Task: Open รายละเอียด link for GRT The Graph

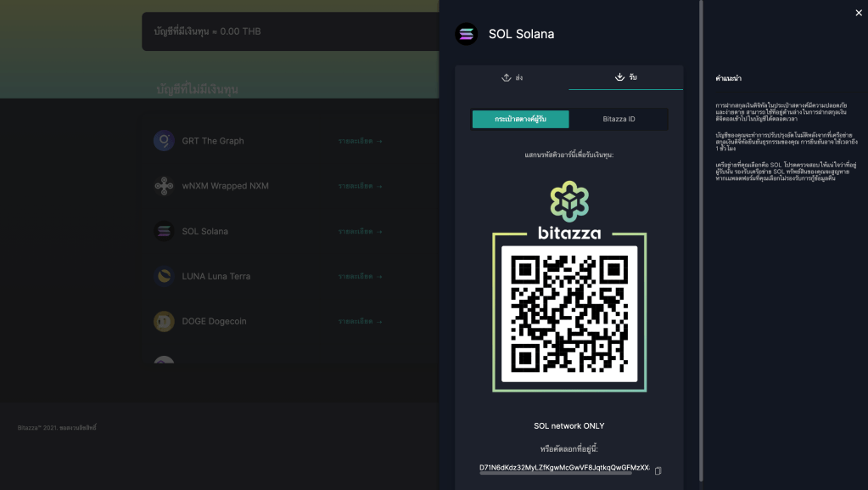Action: click(x=360, y=141)
